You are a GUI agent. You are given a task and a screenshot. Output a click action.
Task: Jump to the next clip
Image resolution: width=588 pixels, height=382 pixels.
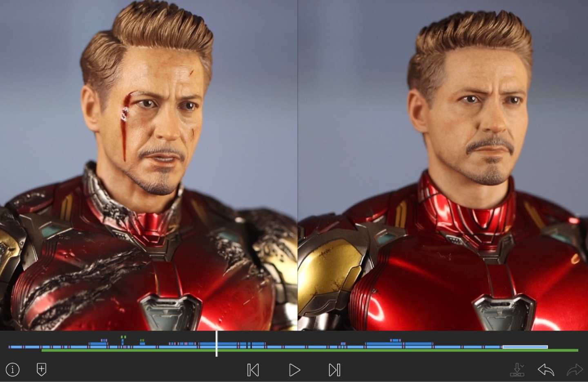(x=334, y=370)
